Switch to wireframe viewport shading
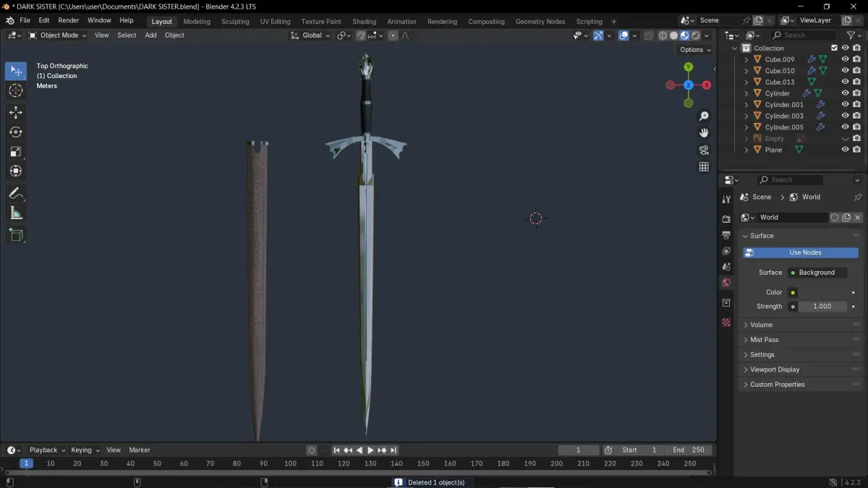 663,35
